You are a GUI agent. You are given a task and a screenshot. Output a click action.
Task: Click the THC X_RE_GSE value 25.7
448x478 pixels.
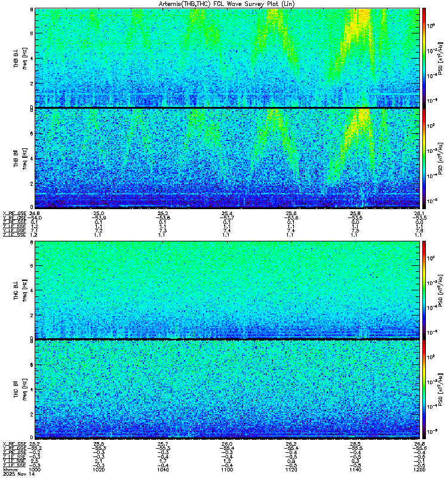click(x=162, y=444)
